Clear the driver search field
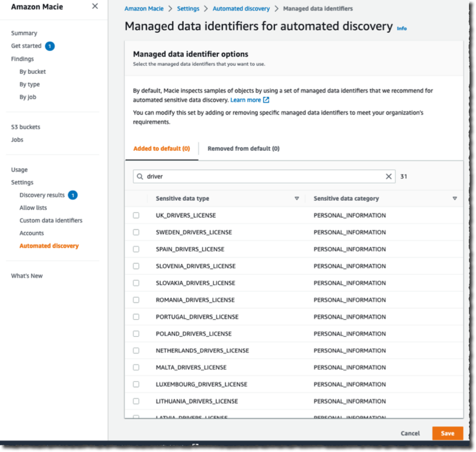The height and width of the screenshot is (452, 476). click(388, 177)
